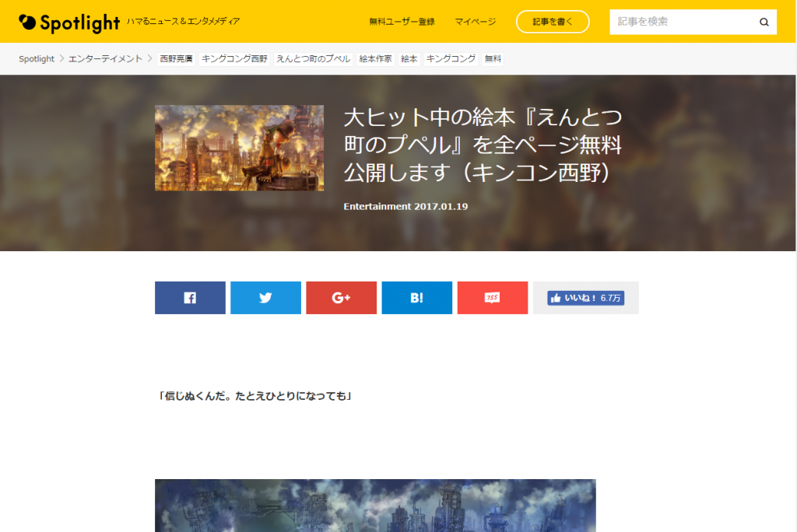Viewport: 797px width, 532px height.
Task: Select the 絵本 tag
Action: (409, 59)
